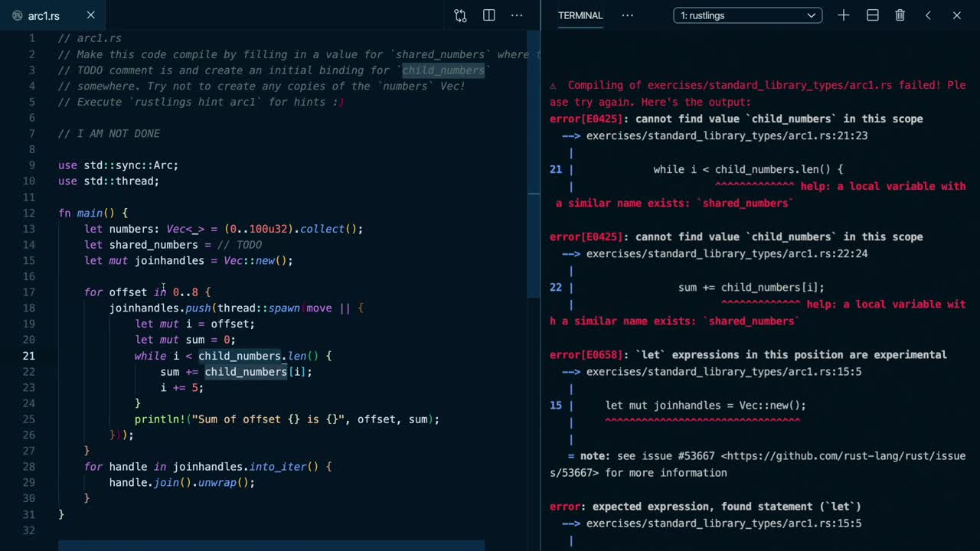Viewport: 980px width, 551px height.
Task: Open editor more actions ellipsis menu
Action: pyautogui.click(x=517, y=15)
